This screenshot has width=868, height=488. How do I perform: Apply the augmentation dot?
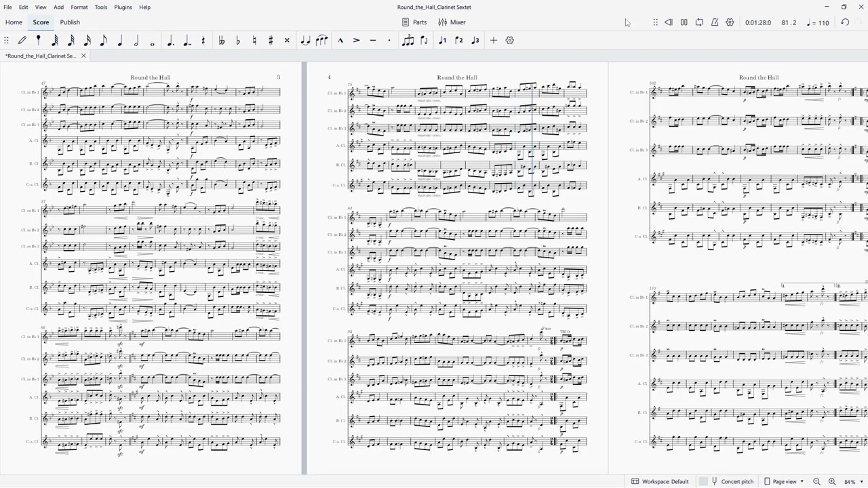pyautogui.click(x=170, y=41)
